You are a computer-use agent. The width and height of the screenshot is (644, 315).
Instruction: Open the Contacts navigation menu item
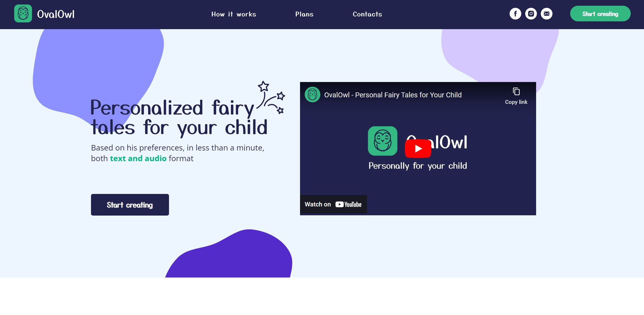pos(367,14)
